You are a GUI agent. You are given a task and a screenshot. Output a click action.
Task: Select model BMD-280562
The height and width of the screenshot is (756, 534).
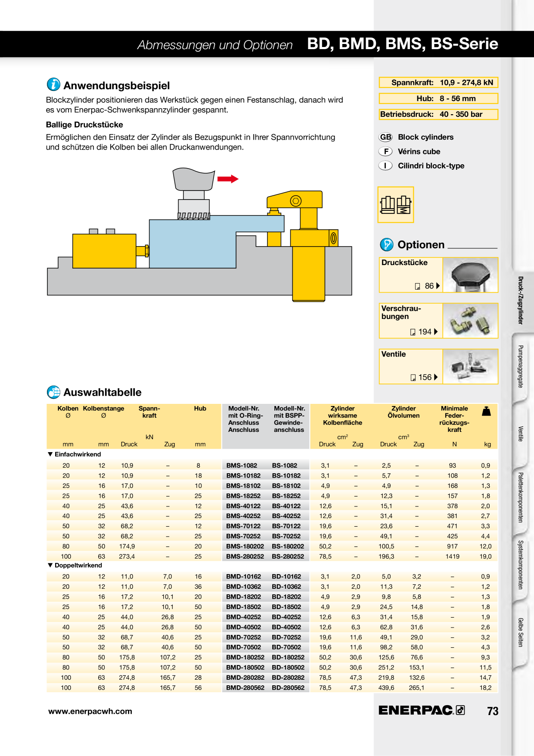(x=245, y=688)
